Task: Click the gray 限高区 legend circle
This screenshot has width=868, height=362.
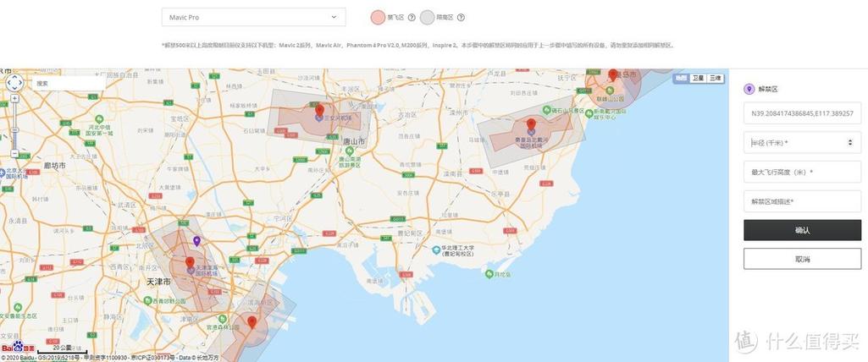Action: coord(428,17)
